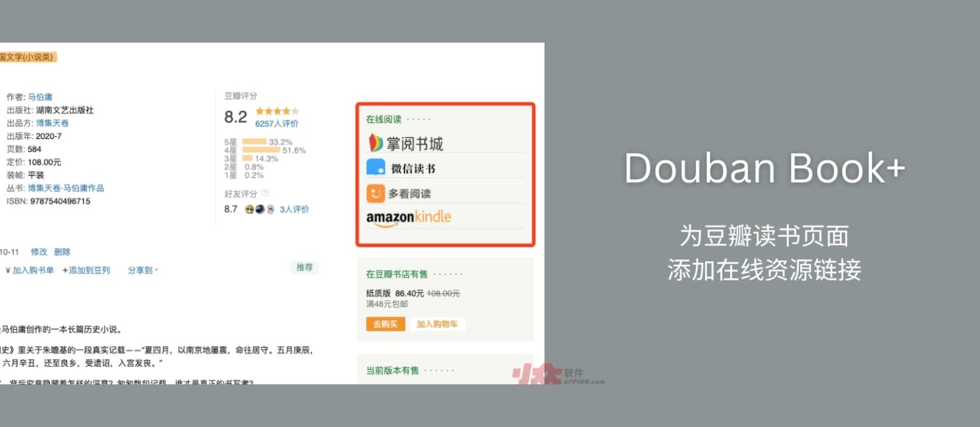
Task: Click the 删除 delete link
Action: [61, 252]
